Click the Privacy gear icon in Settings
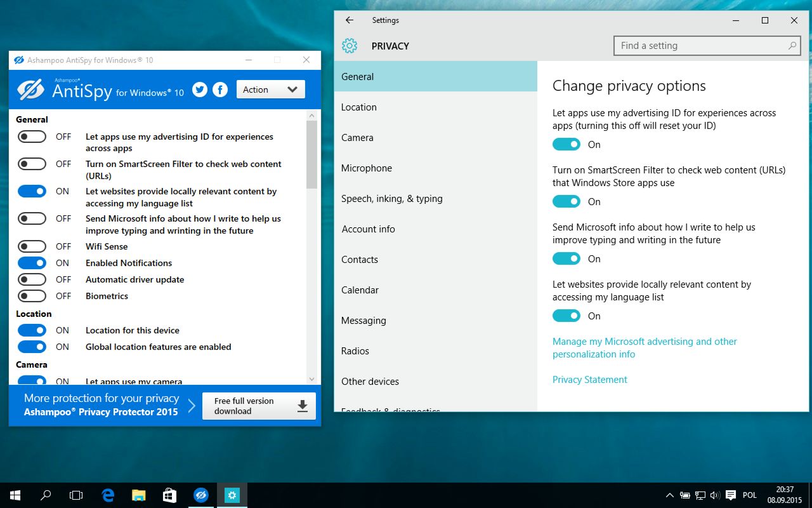Screen dimensions: 812x508 (350, 46)
